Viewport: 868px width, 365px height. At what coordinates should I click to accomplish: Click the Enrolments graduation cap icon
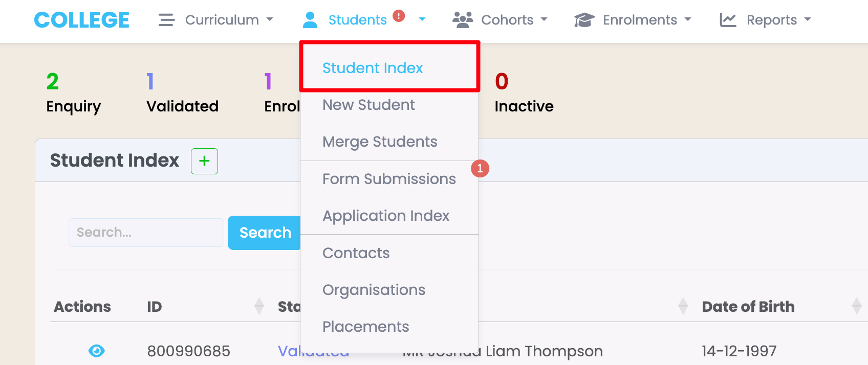[x=584, y=20]
